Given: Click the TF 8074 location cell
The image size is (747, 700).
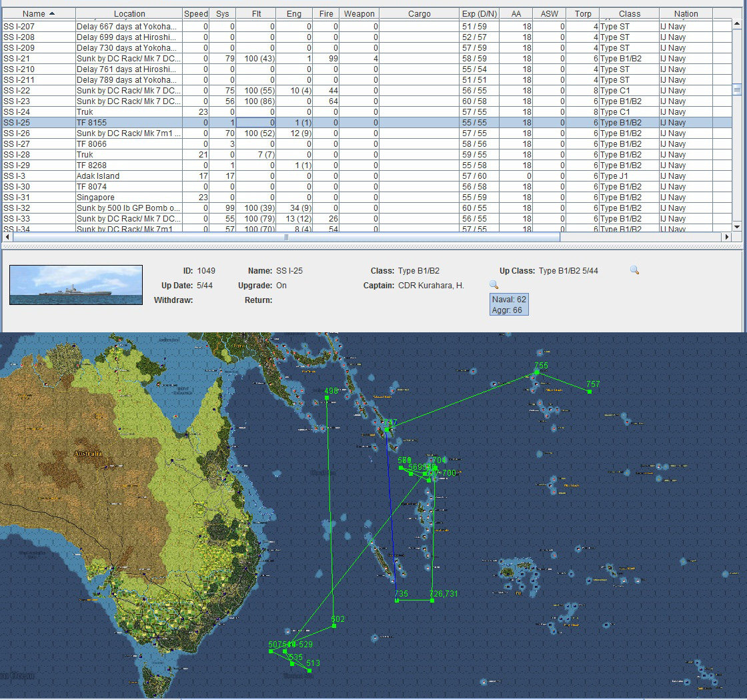Looking at the screenshot, I should pos(129,187).
